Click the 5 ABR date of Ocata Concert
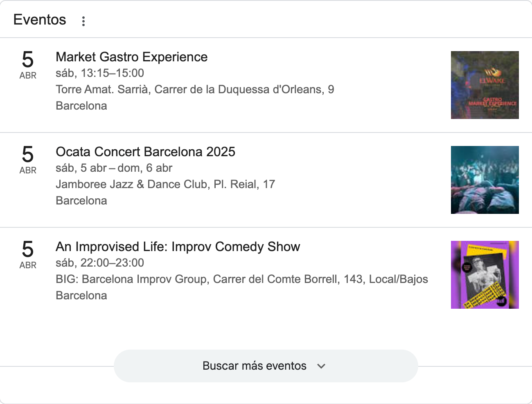The image size is (532, 404). coord(28,159)
